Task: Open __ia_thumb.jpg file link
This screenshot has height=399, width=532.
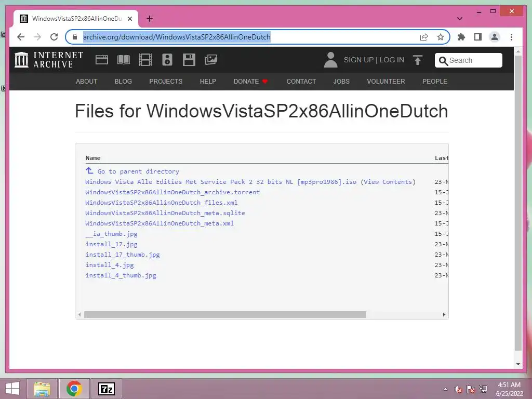Action: [x=111, y=234]
